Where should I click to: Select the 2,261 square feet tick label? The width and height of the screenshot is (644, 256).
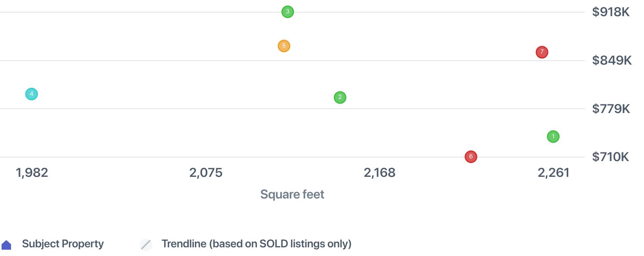(x=553, y=173)
